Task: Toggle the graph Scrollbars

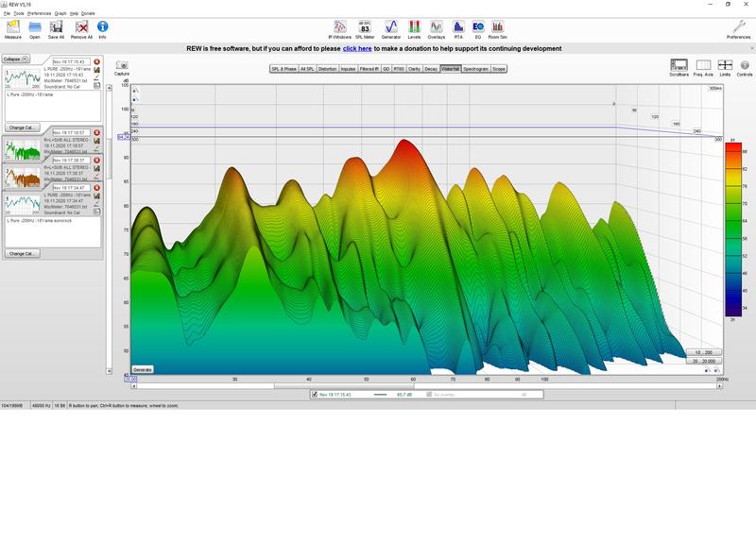Action: point(679,67)
